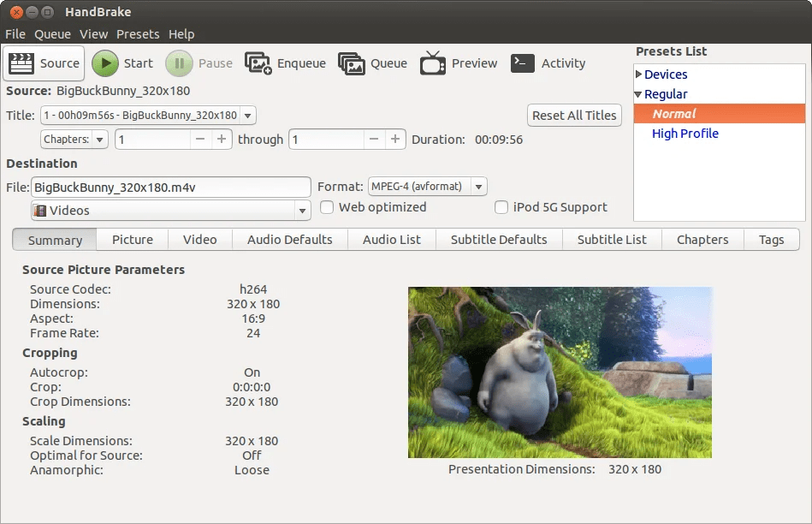
Task: Enable Web optimized output
Action: click(326, 207)
